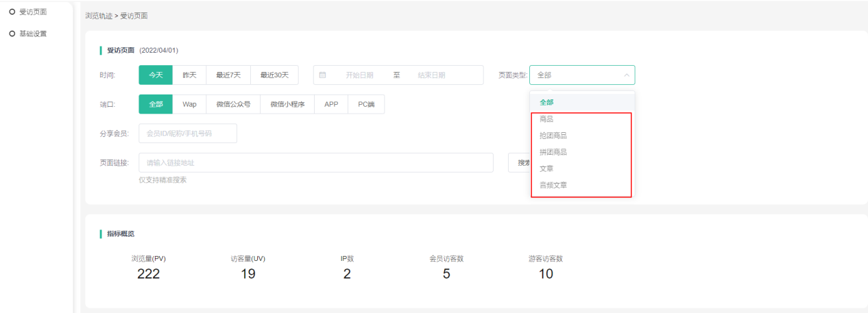The width and height of the screenshot is (868, 313).
Task: Switch time range to 最近7天
Action: click(228, 75)
